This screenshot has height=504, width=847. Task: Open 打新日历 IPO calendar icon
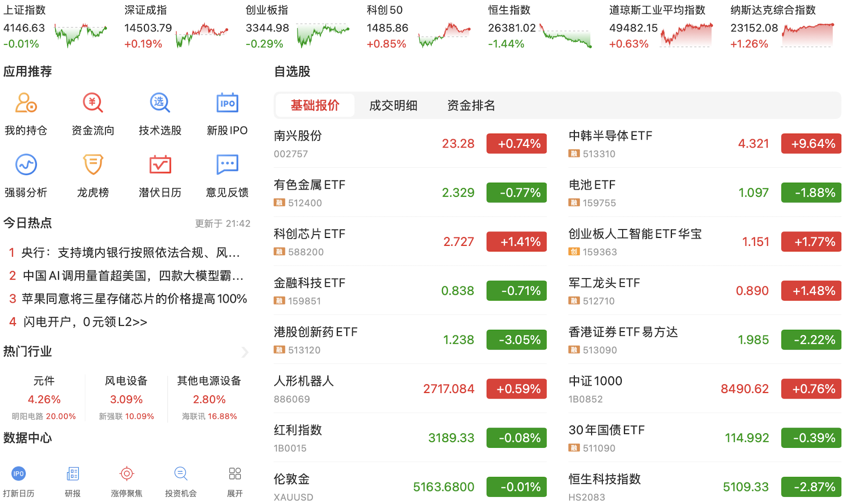[19, 474]
